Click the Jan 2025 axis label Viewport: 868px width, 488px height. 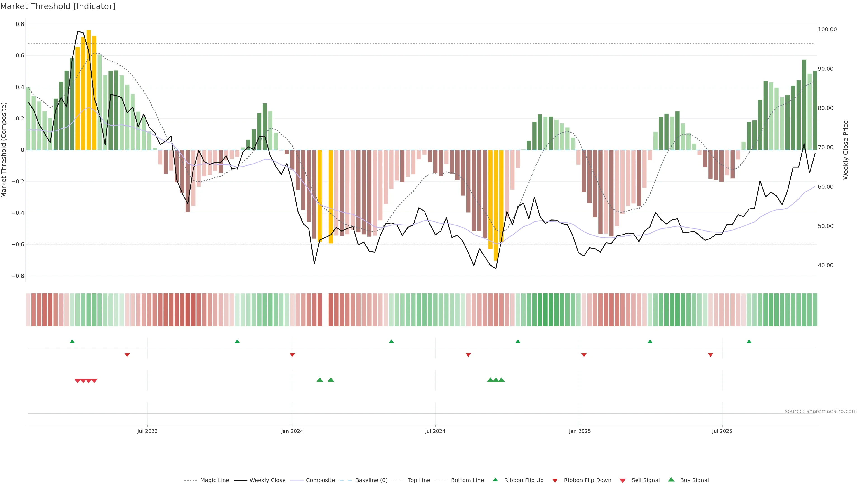point(580,431)
